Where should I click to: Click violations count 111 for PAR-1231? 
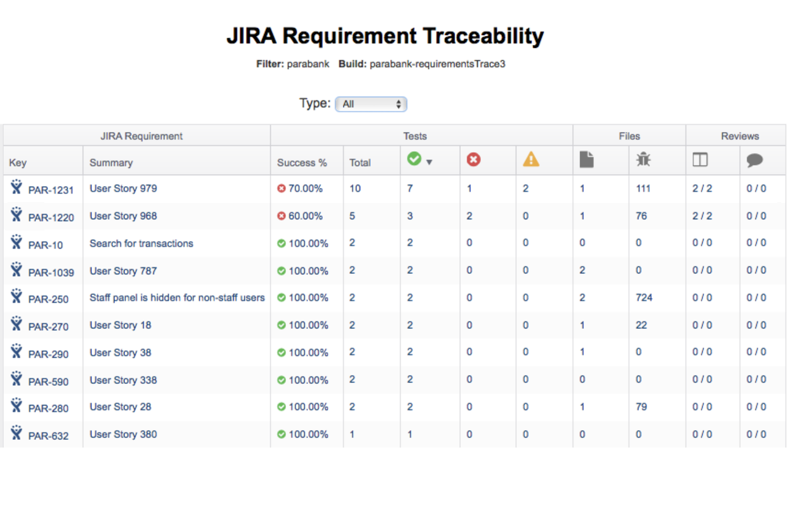643,188
